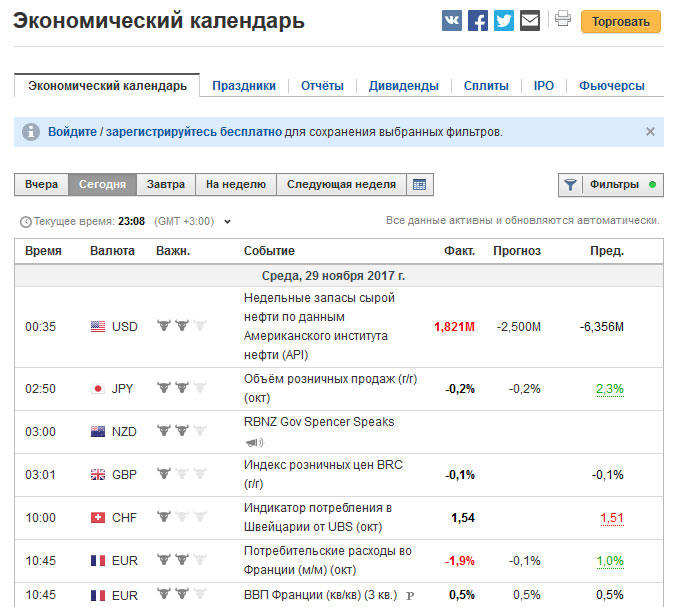Open ВВП Франции event
Viewport: 674px width, 607px height.
[x=320, y=595]
